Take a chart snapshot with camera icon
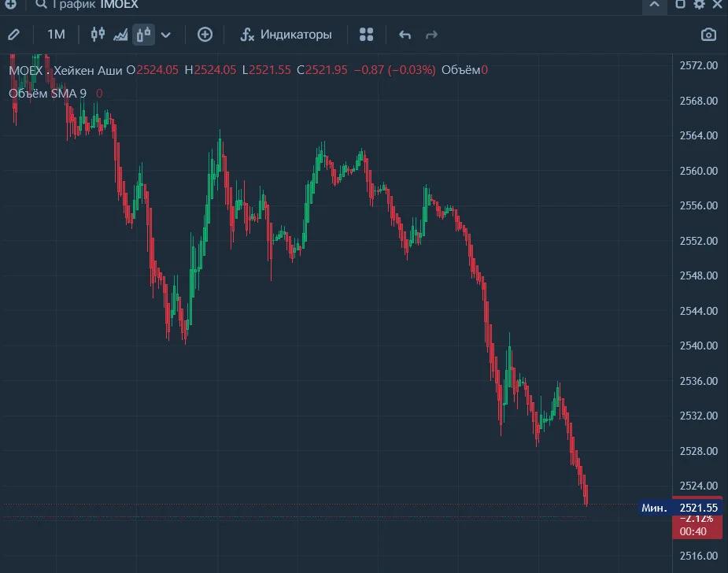 click(x=708, y=35)
